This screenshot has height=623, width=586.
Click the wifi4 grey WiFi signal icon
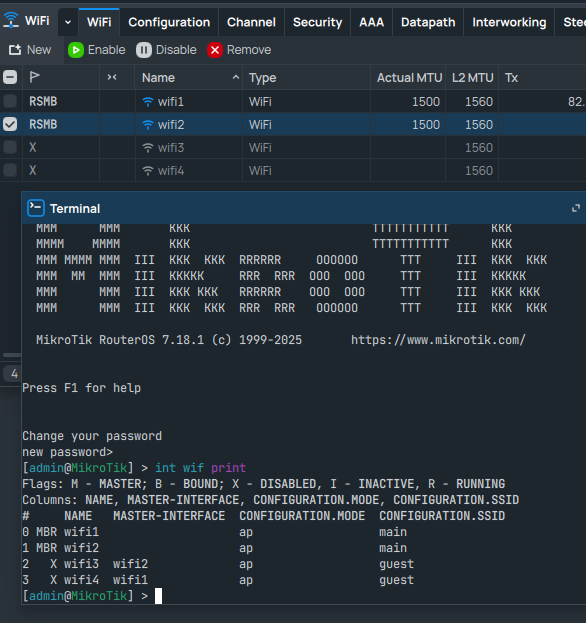(148, 171)
